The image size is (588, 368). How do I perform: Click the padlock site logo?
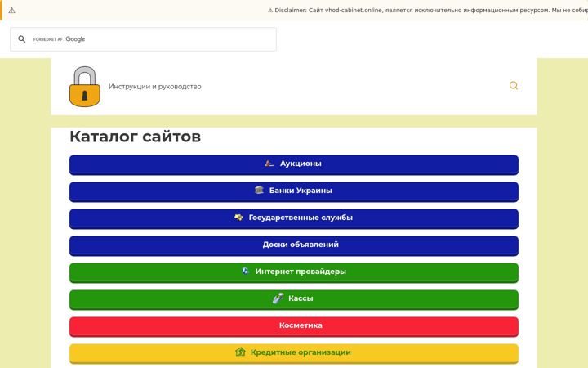85,87
